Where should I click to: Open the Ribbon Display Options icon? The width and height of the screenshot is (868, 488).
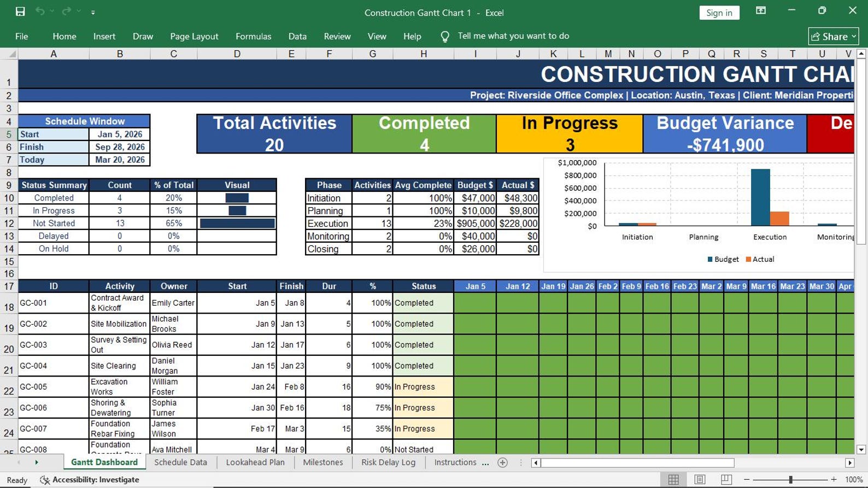[761, 11]
